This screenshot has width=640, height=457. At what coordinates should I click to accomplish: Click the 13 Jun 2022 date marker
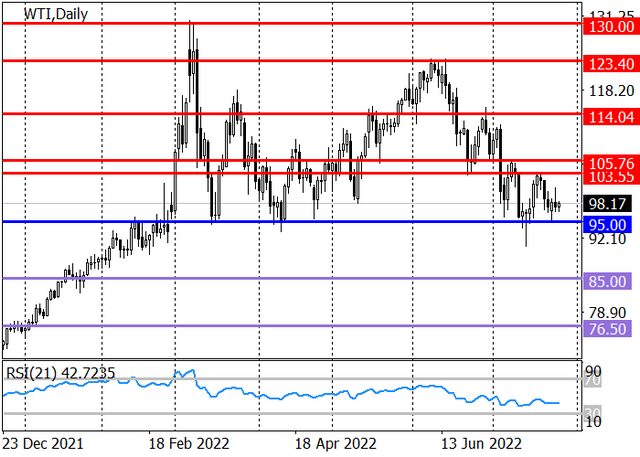(481, 444)
